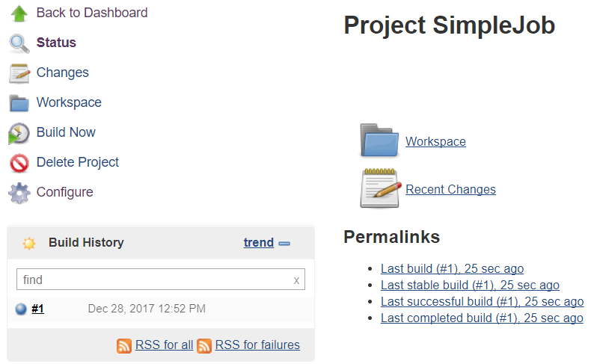The width and height of the screenshot is (597, 364).
Task: Open Last successful build permalink
Action: 482,302
